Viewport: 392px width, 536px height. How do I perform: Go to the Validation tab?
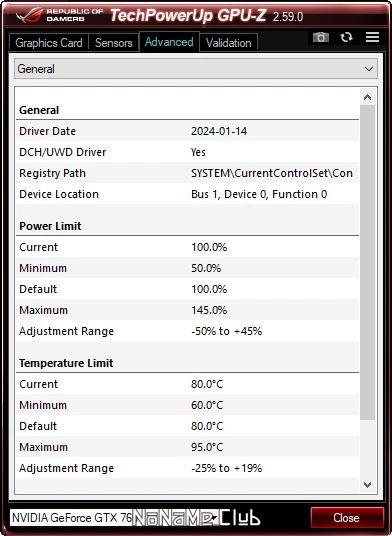click(228, 43)
